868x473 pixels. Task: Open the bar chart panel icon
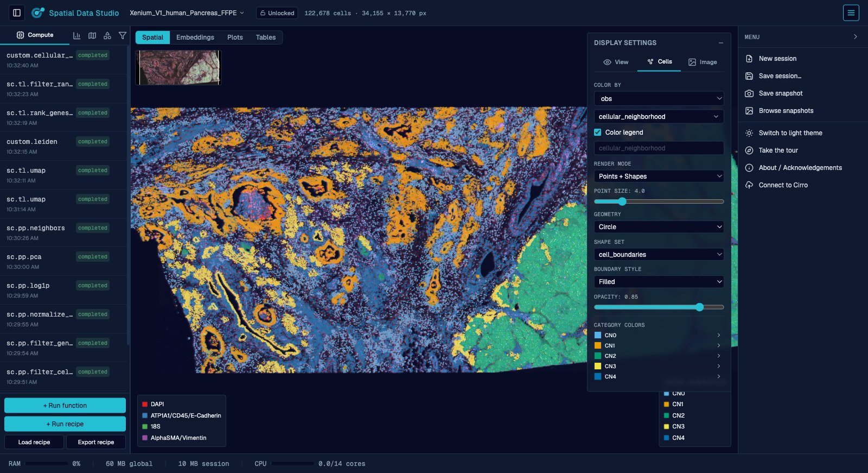click(76, 35)
